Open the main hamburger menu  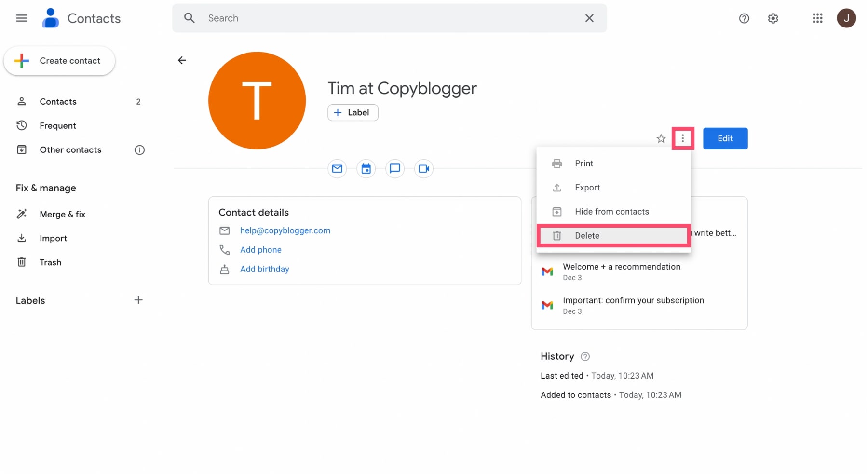tap(22, 18)
